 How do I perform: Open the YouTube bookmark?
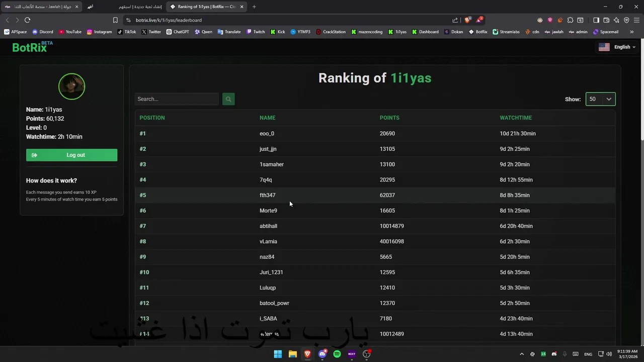(x=70, y=32)
